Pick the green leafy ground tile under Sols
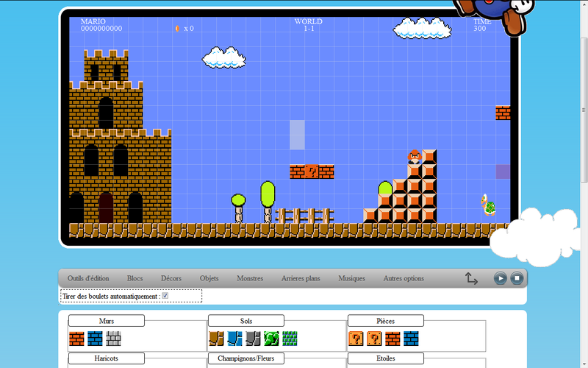Image resolution: width=588 pixels, height=368 pixels. click(x=271, y=339)
